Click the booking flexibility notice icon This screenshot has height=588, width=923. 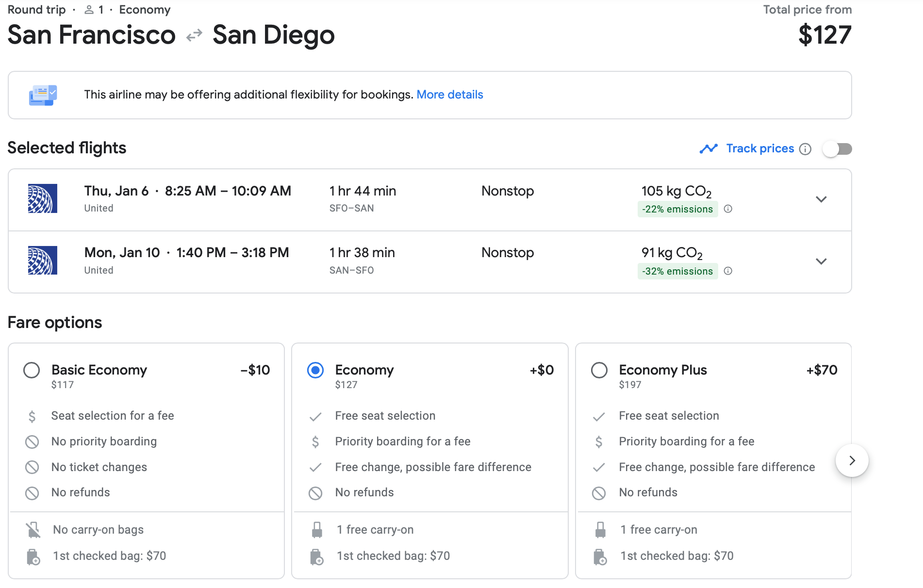click(43, 95)
